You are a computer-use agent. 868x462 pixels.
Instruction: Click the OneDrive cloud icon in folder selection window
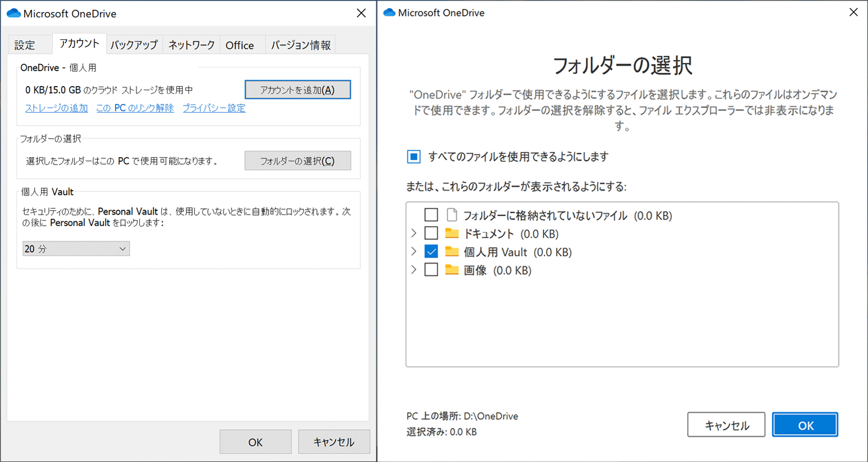[389, 12]
